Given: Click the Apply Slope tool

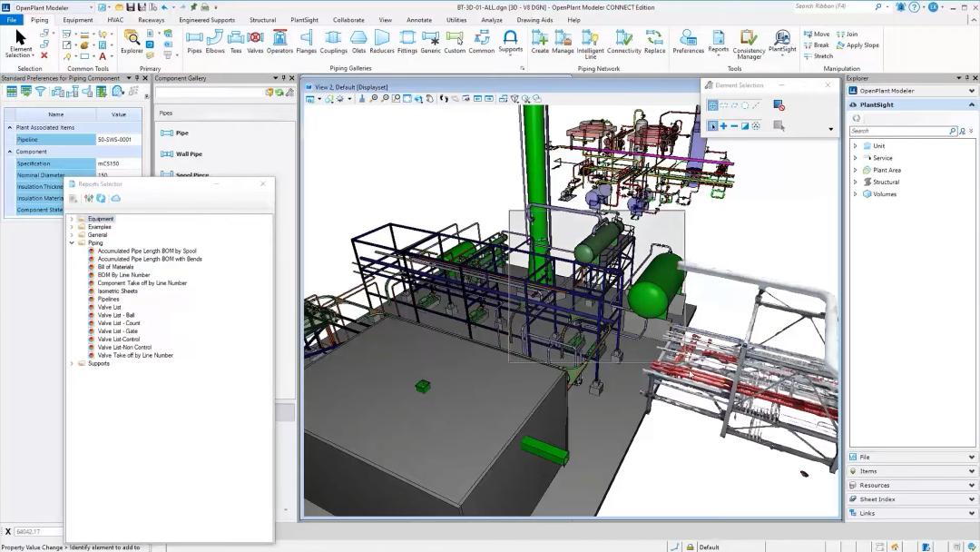Looking at the screenshot, I should click(858, 45).
